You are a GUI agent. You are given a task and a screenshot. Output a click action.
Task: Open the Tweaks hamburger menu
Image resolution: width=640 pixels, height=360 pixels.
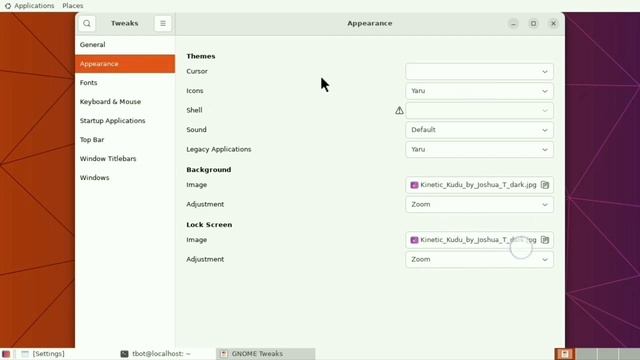[163, 24]
